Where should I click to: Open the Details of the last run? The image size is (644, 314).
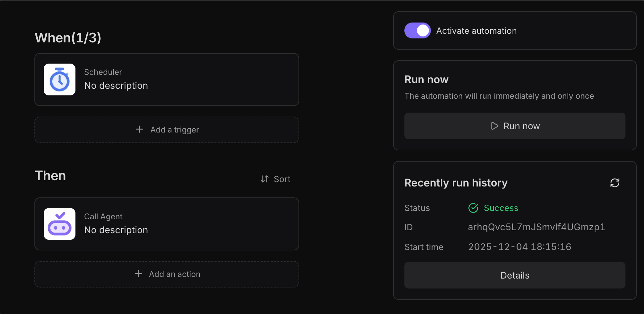(515, 275)
